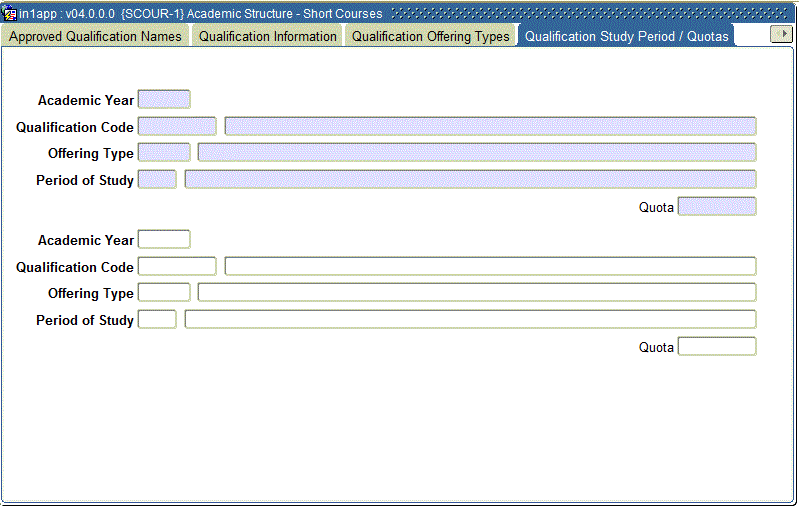Screen dimensions: 802x508
Task: Click the window title bar text
Action: 201,14
